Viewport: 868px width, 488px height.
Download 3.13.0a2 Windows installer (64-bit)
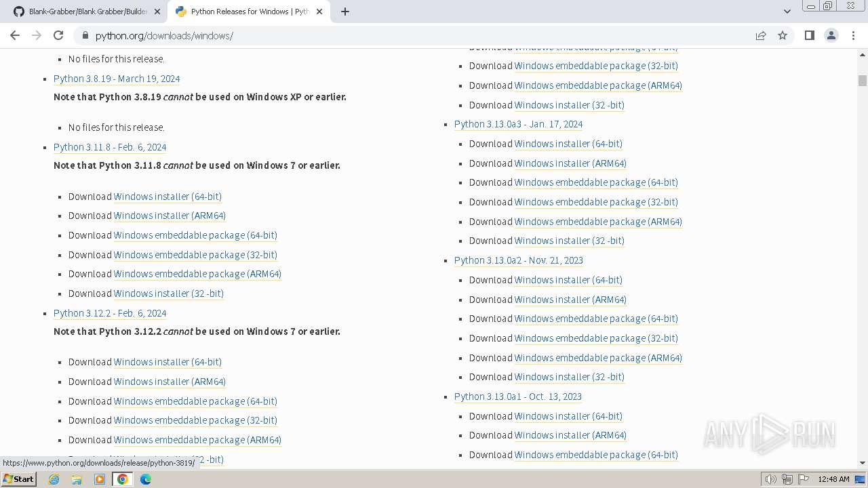(568, 280)
